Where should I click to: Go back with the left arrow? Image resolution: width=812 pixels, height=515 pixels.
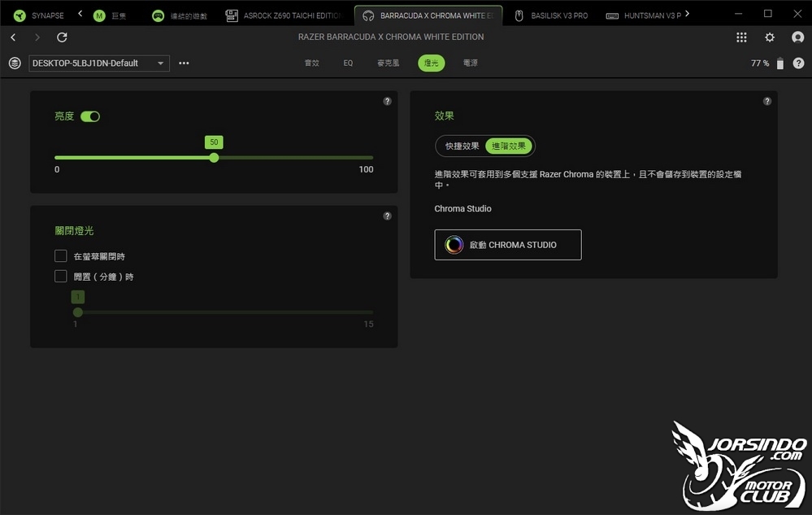[x=14, y=37]
